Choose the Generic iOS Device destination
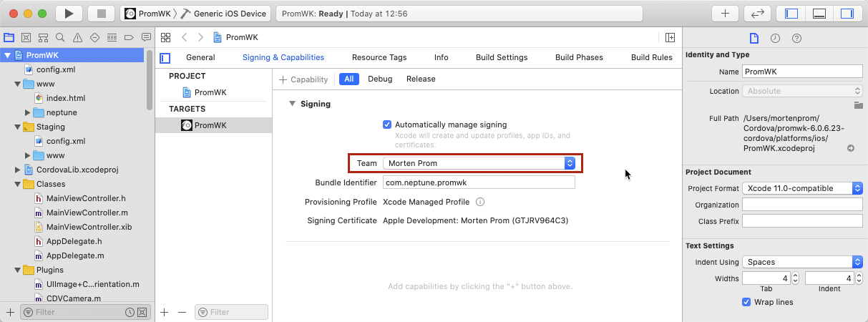868x322 pixels. click(224, 14)
